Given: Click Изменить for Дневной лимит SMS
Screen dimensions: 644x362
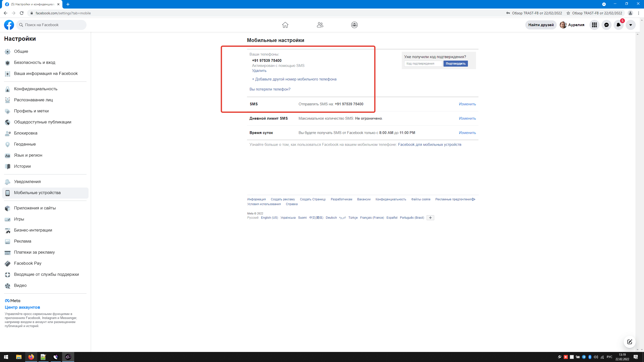Looking at the screenshot, I should point(467,118).
